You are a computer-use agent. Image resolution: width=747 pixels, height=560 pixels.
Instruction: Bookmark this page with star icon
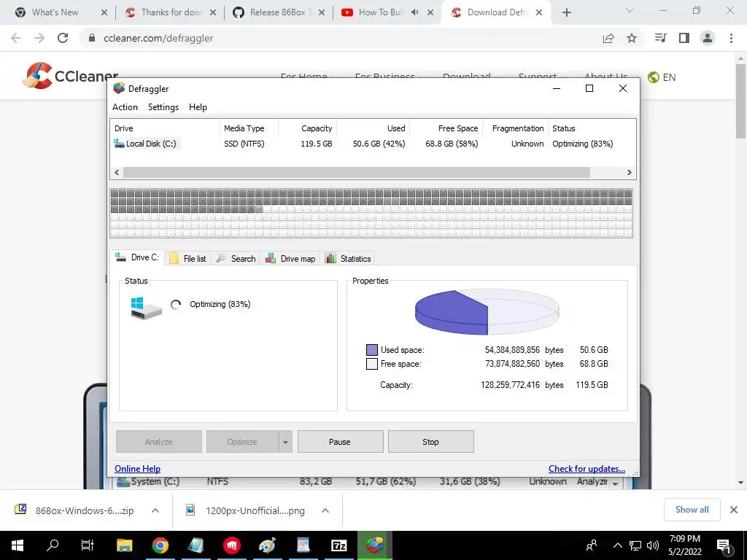pos(632,38)
